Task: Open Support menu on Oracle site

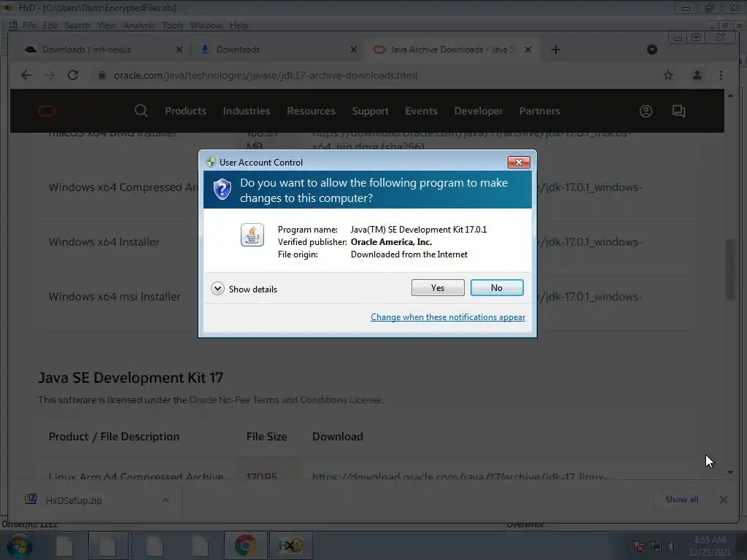Action: (x=370, y=111)
